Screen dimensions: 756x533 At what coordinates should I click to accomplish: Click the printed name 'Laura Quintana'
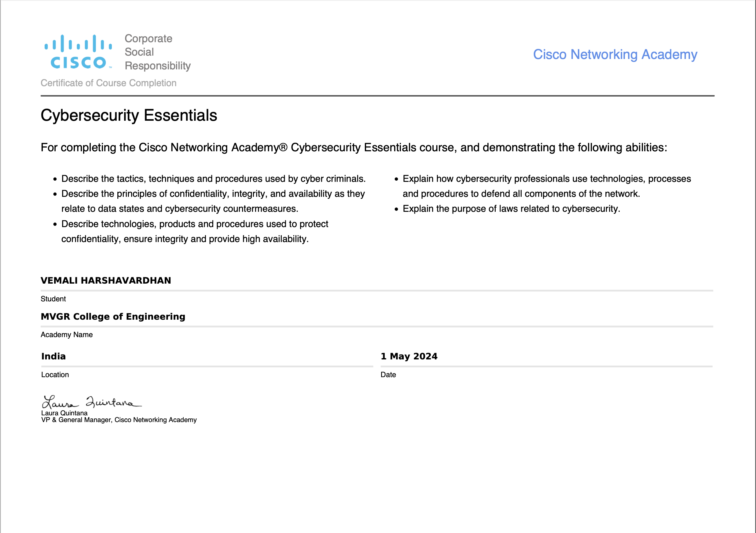(x=64, y=413)
